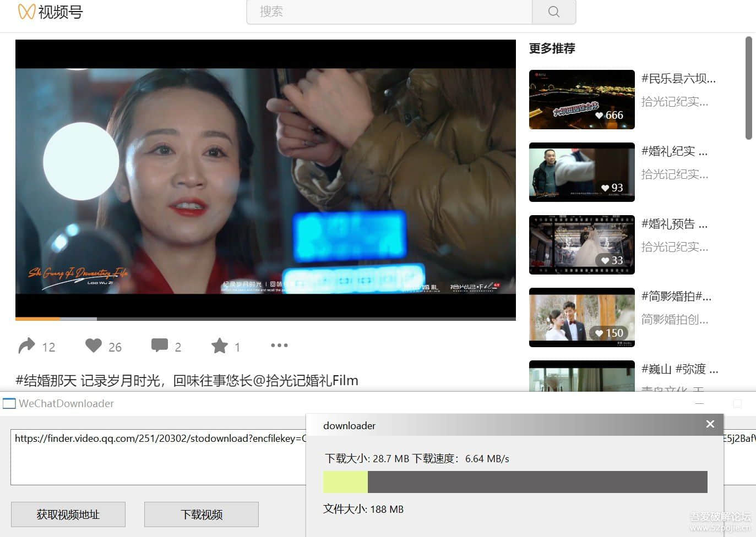The image size is (756, 537).
Task: Minimize the WeChatDownloader window
Action: click(699, 403)
